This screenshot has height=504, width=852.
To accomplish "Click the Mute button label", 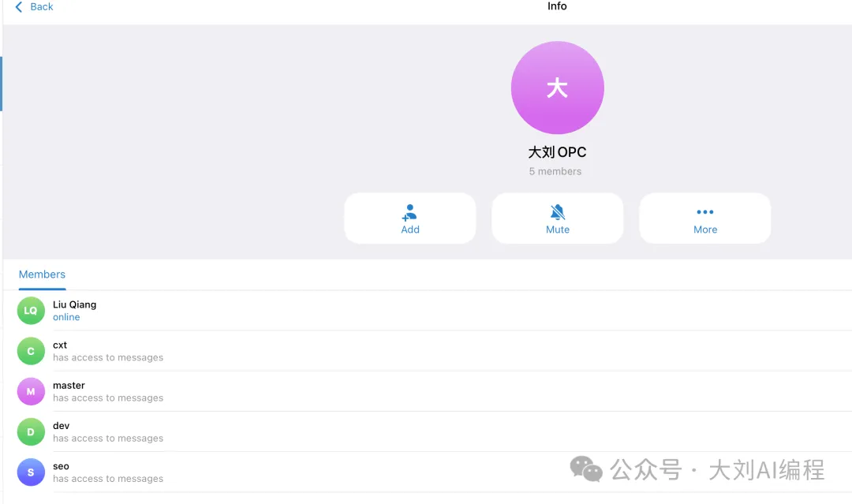I will [x=558, y=230].
